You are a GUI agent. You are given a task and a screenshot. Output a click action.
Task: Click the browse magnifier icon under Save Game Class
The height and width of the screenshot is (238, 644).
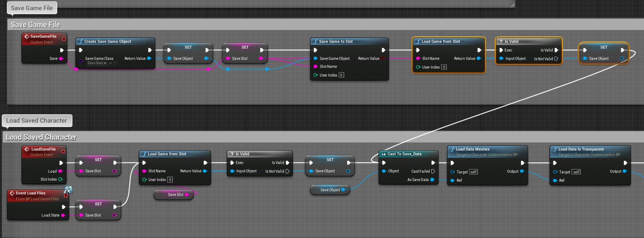click(x=115, y=63)
